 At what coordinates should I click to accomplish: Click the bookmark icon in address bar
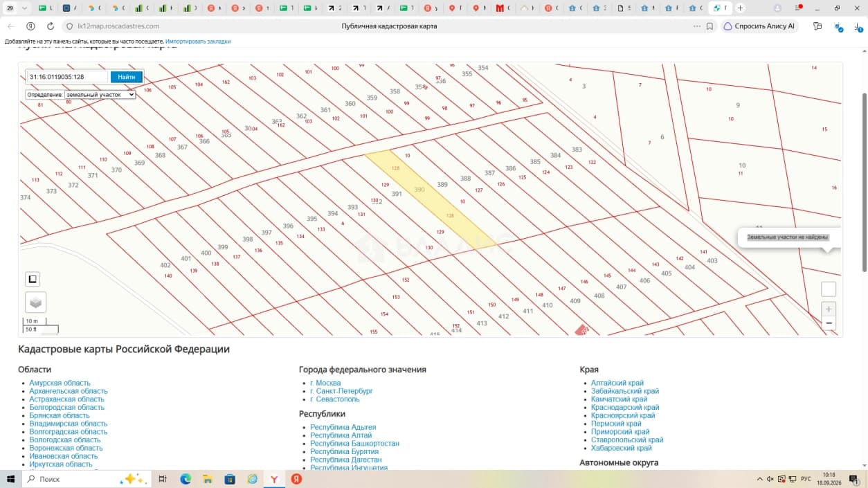(709, 26)
